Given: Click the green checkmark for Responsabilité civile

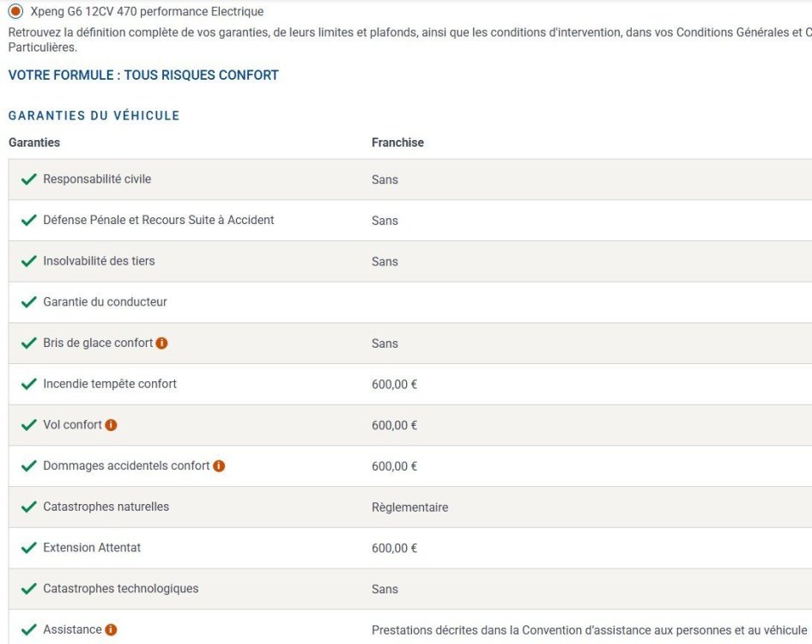Looking at the screenshot, I should click(x=29, y=179).
